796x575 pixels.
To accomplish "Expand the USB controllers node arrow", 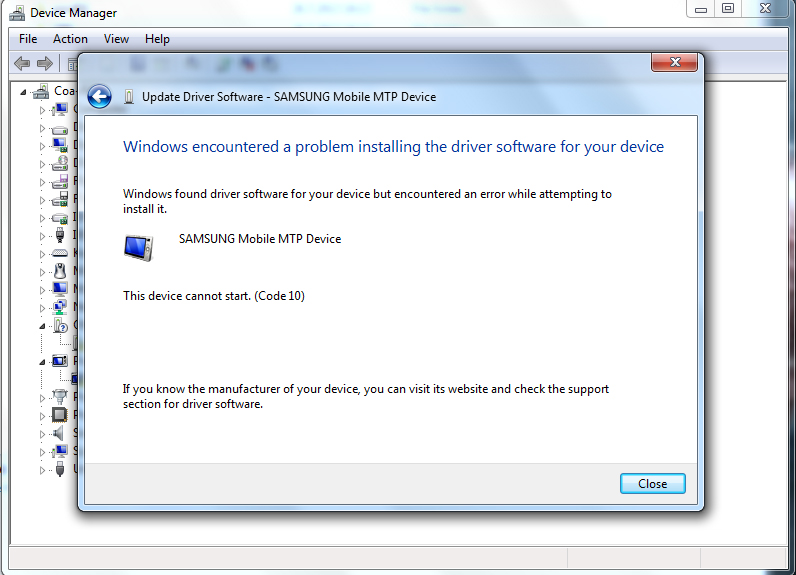I will pyautogui.click(x=43, y=470).
